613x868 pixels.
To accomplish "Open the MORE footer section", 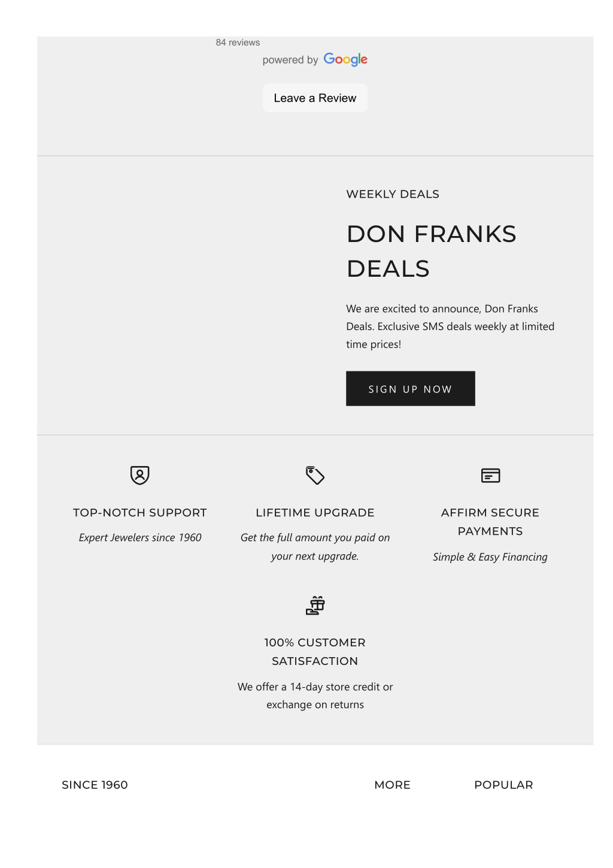I will (x=392, y=785).
